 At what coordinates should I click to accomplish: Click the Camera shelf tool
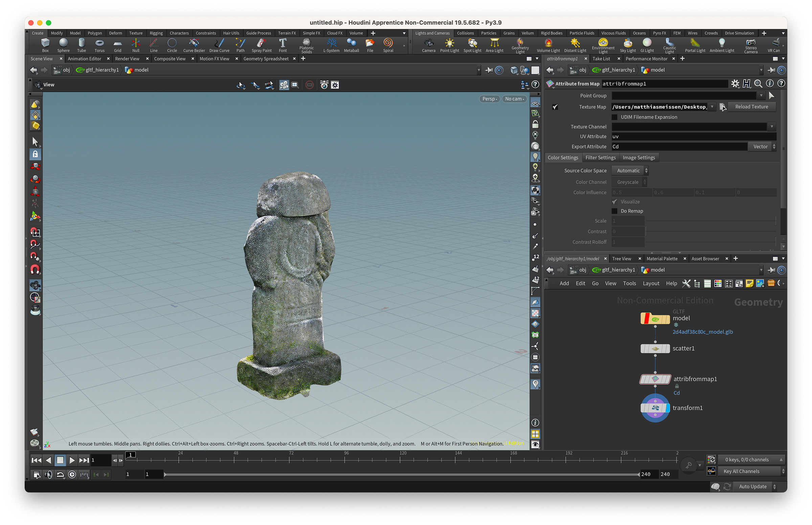429,45
